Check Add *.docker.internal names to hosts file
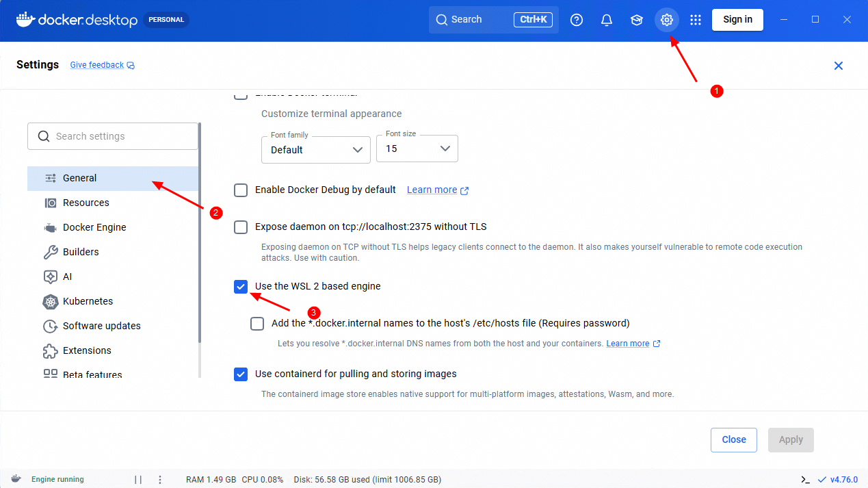This screenshot has width=868, height=488. 257,324
